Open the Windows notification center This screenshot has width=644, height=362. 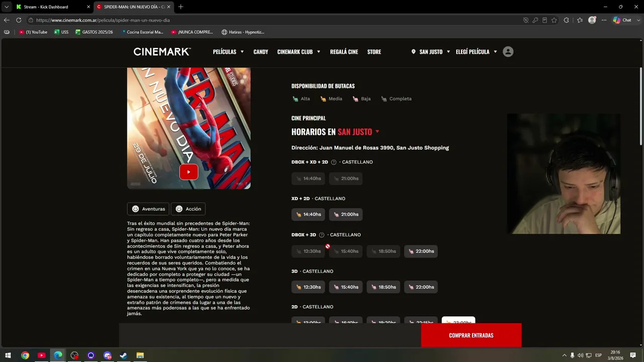[x=633, y=355]
